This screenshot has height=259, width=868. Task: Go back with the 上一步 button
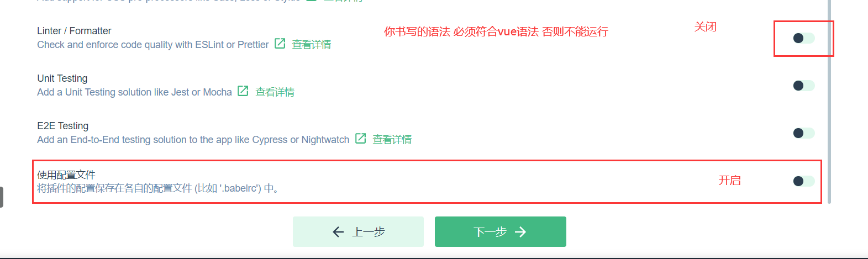(x=358, y=232)
